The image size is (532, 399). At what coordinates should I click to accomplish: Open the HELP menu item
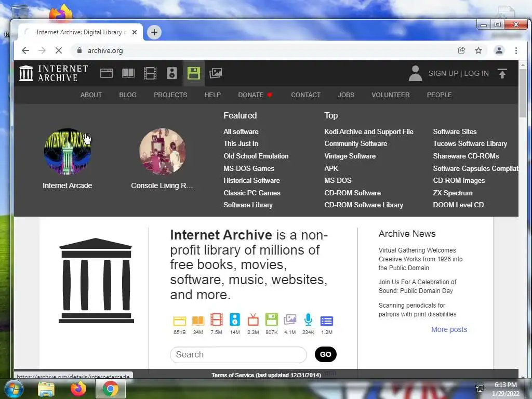point(212,95)
